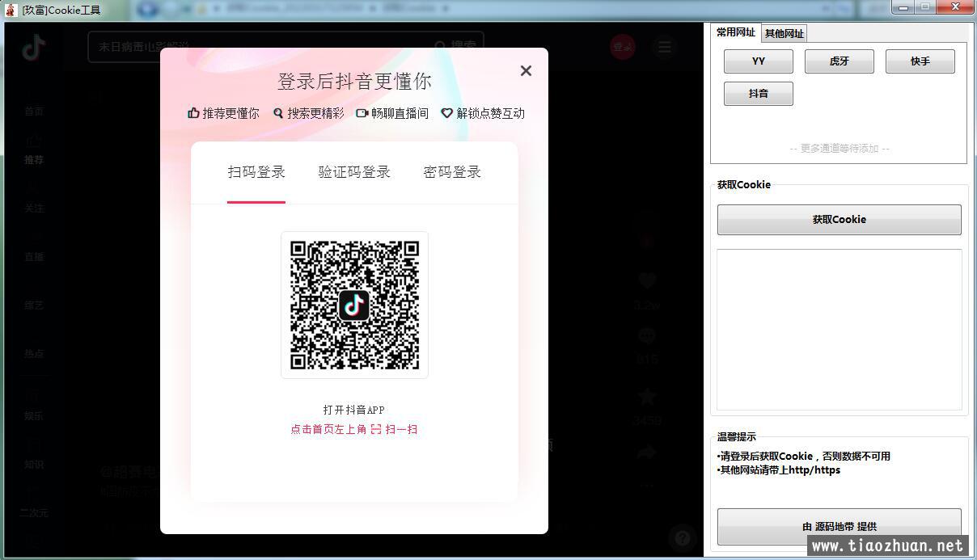Screen dimensions: 977x560
Task: Click the 更多通道等待添加 placeholder text
Action: [840, 149]
